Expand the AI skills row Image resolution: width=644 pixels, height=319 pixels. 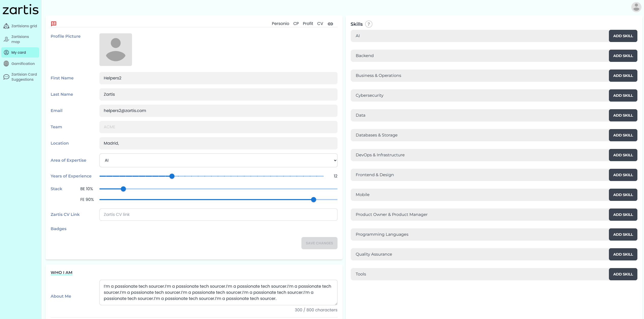[x=480, y=36]
